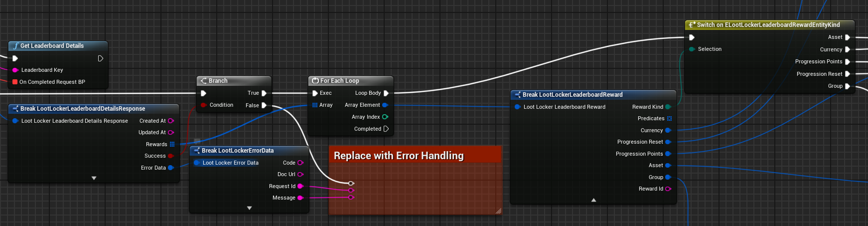Click the Array Index output pin
Image resolution: width=868 pixels, height=226 pixels.
coord(385,117)
